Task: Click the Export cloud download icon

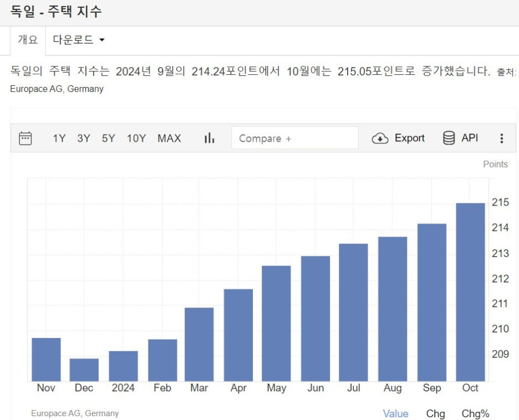Action: pos(380,138)
